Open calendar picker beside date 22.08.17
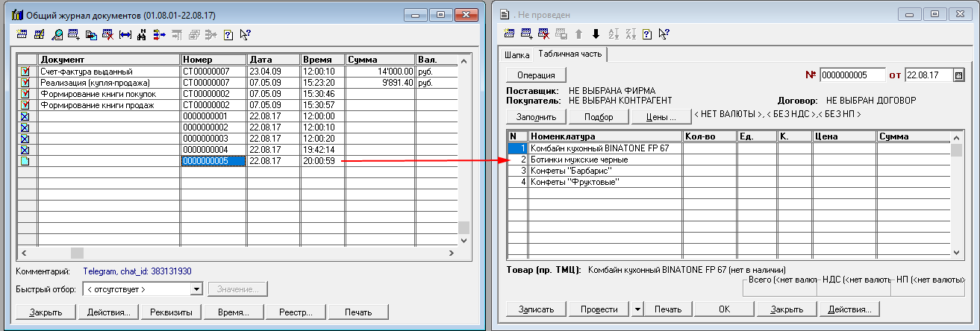This screenshot has height=331, width=980. point(959,75)
